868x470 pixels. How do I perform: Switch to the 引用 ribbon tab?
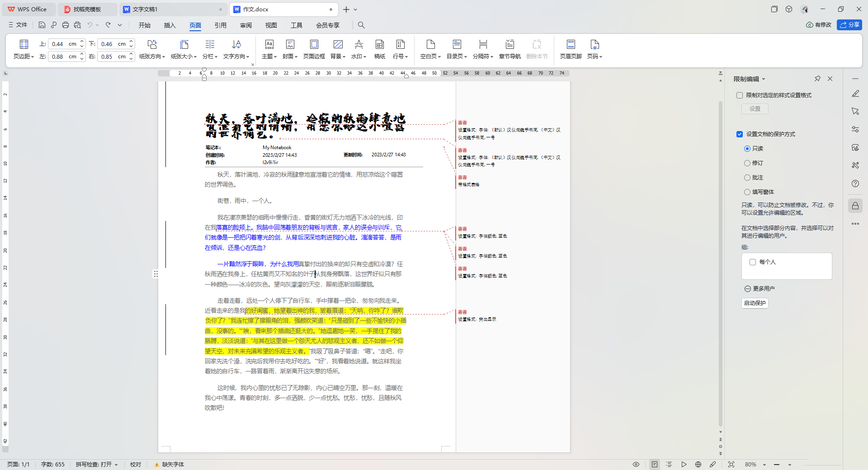221,25
